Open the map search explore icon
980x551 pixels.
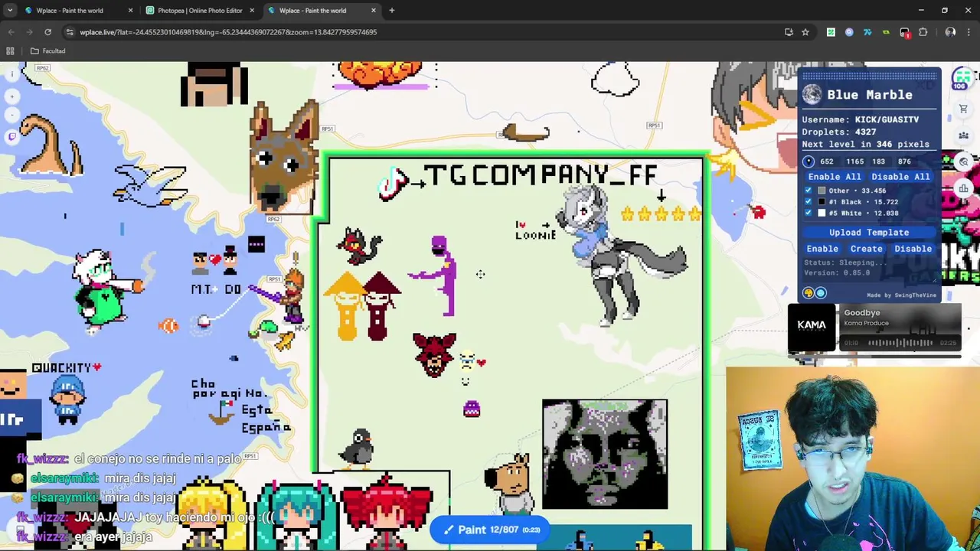[x=963, y=161]
